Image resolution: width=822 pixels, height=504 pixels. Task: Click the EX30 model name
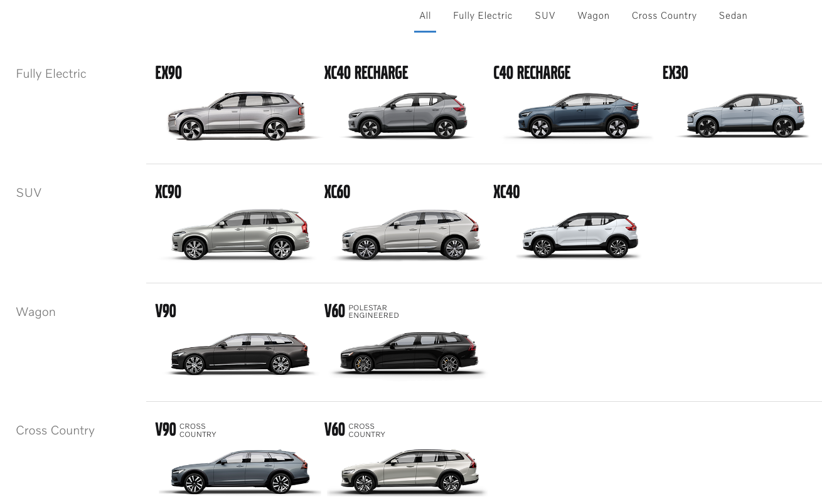[x=676, y=73]
